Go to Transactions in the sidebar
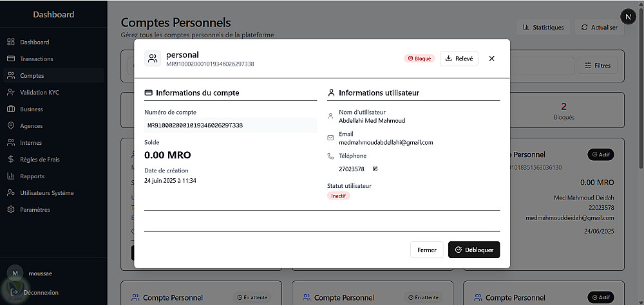This screenshot has height=305, width=644. coord(36,59)
